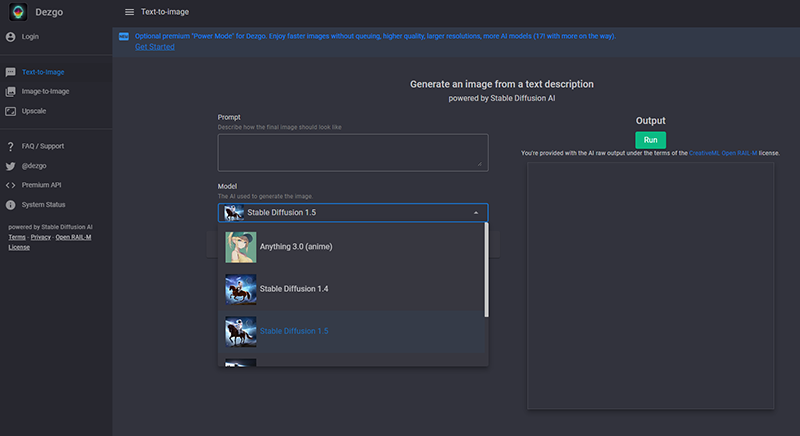800x436 pixels.
Task: Click the Dezgo logo icon
Action: click(x=18, y=12)
